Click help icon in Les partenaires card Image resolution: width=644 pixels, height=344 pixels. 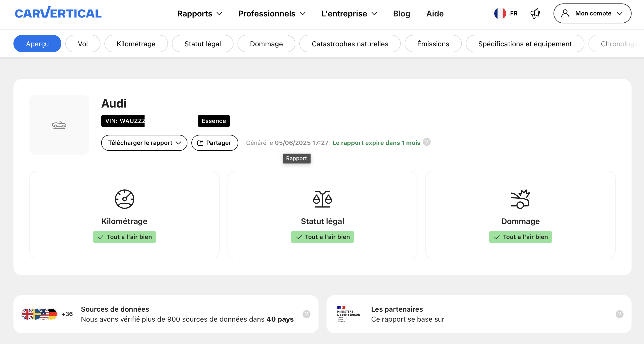tap(620, 314)
